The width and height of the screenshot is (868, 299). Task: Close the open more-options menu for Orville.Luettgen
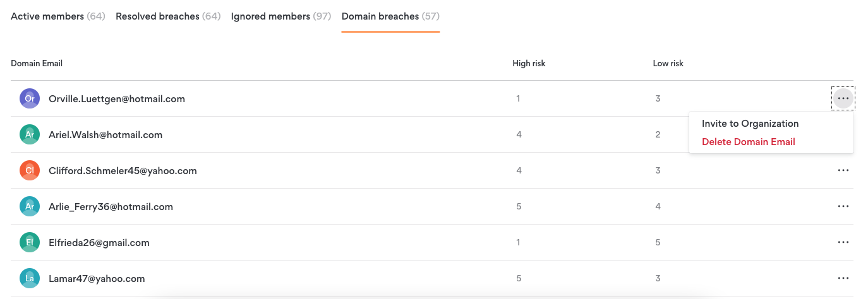843,98
